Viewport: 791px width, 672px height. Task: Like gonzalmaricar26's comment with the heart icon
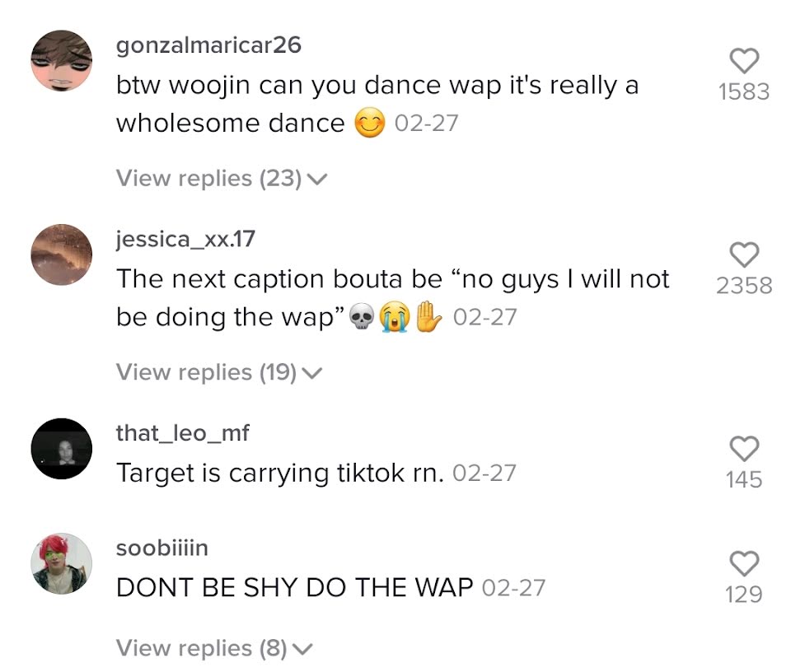pos(744,61)
